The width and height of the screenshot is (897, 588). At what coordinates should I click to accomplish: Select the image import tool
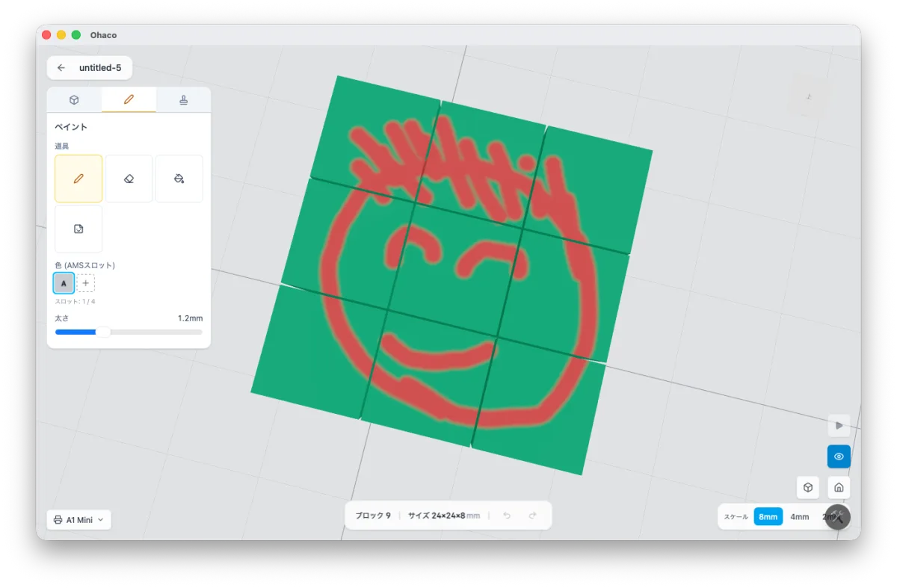(78, 229)
